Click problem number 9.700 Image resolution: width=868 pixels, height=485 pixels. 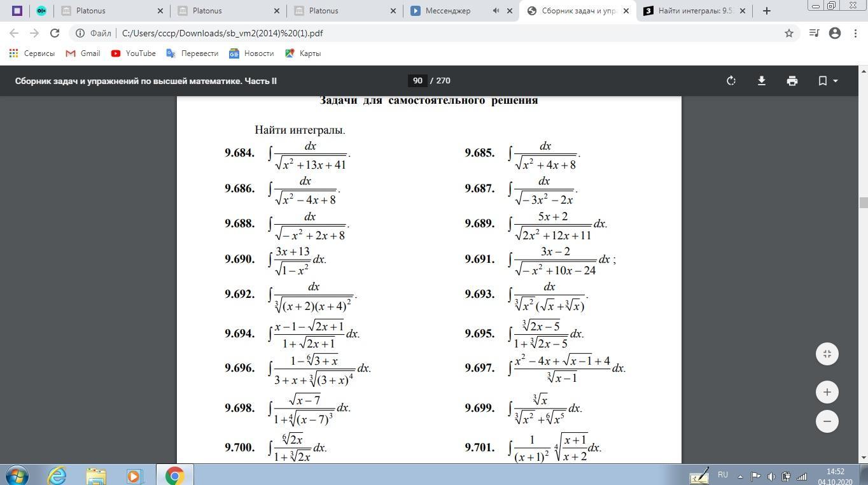239,448
